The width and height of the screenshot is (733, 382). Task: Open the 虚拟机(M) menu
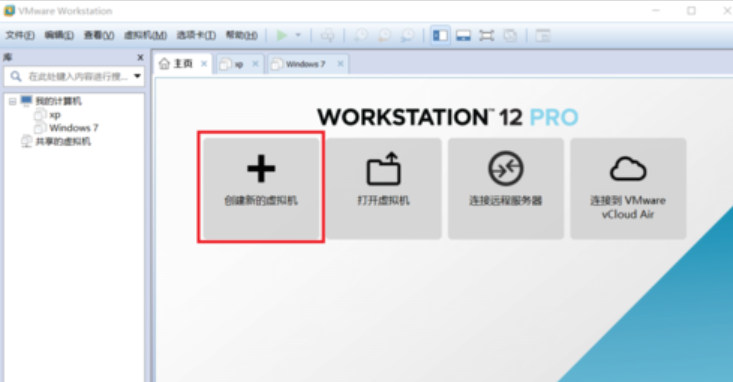tap(145, 36)
